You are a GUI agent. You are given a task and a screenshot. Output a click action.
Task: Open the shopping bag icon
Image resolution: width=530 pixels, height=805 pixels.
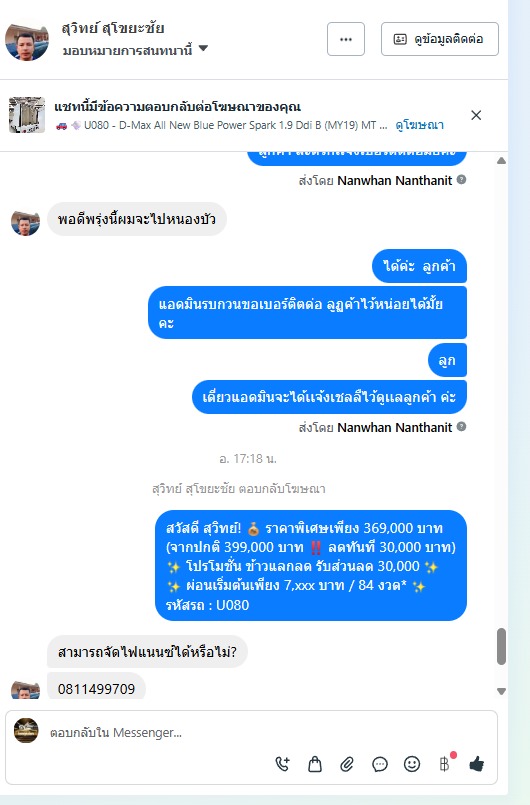pos(315,764)
